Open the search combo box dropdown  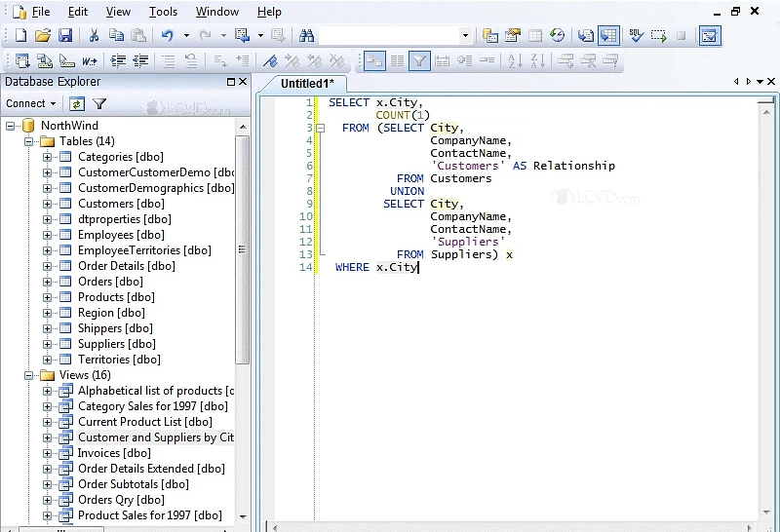(x=465, y=36)
